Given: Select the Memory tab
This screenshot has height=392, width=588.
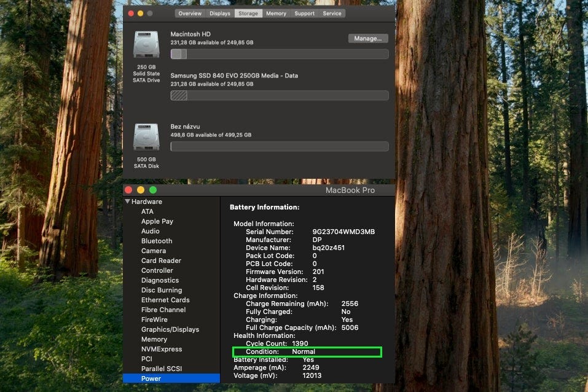Looking at the screenshot, I should 276,13.
